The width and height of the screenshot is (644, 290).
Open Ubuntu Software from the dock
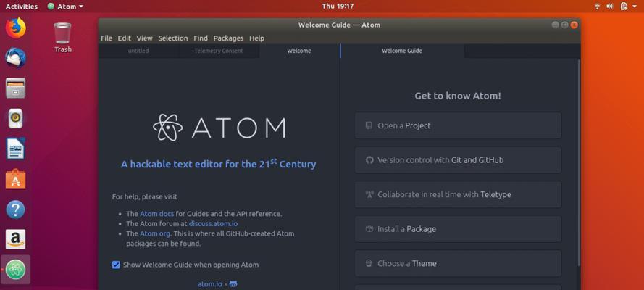tap(16, 179)
